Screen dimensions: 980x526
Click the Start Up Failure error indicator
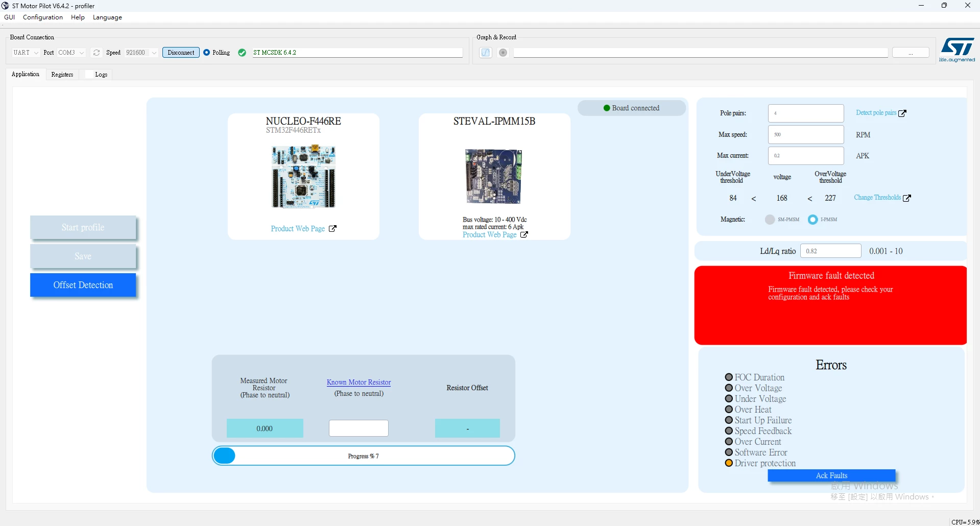(x=729, y=420)
